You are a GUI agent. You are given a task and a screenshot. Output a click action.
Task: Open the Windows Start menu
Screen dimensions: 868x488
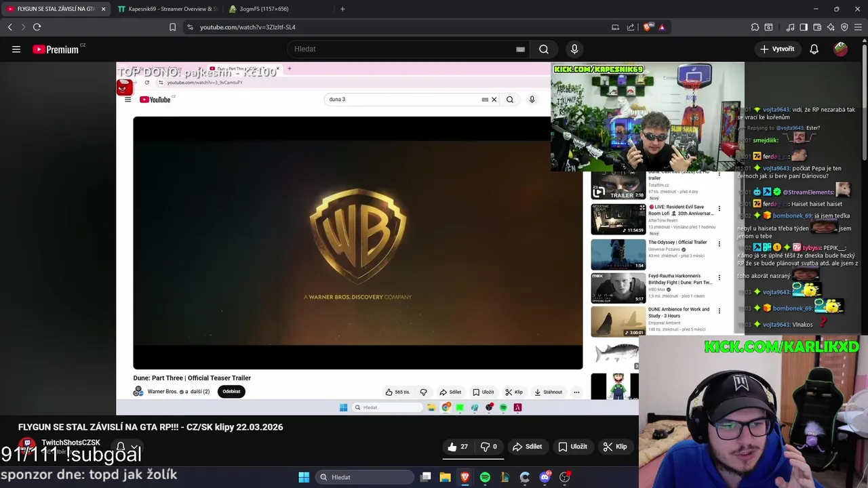point(304,477)
